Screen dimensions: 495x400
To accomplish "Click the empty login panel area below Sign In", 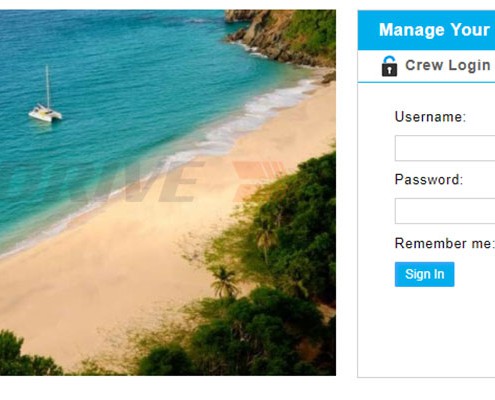I will point(426,332).
